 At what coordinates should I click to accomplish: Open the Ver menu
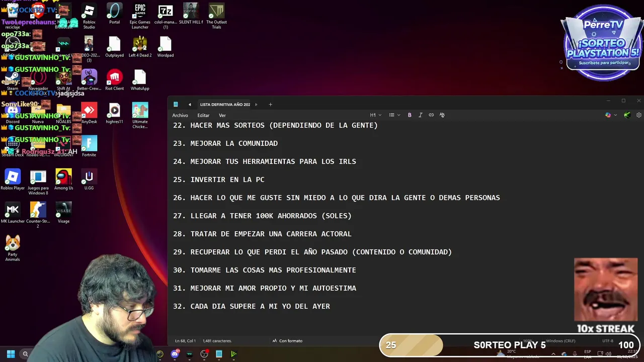(x=222, y=116)
